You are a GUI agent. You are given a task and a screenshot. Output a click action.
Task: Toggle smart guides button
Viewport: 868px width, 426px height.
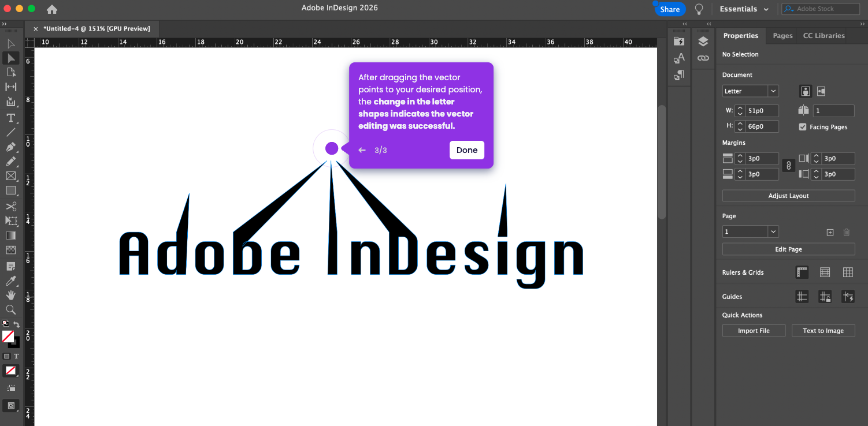848,297
